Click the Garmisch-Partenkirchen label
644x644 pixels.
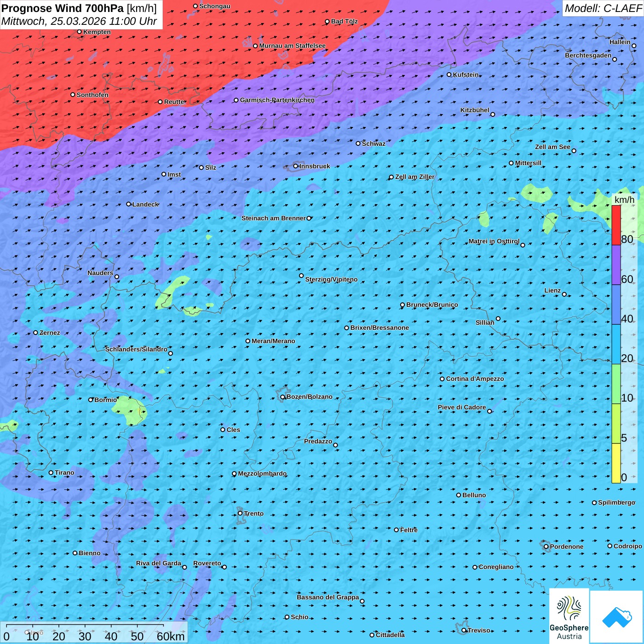tap(277, 100)
